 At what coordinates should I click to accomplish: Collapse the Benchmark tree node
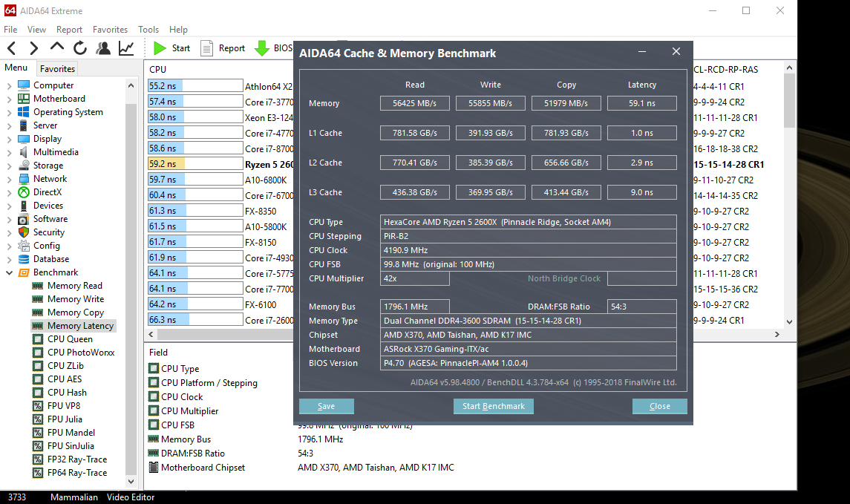click(9, 272)
